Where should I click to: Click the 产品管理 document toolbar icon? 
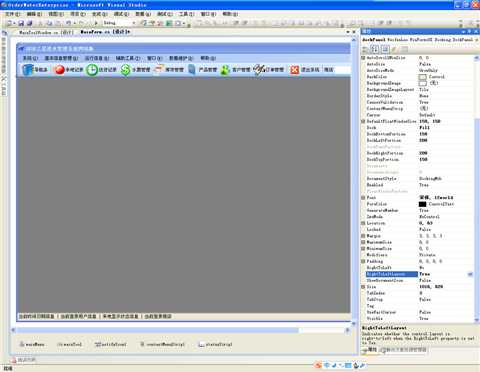click(x=192, y=70)
